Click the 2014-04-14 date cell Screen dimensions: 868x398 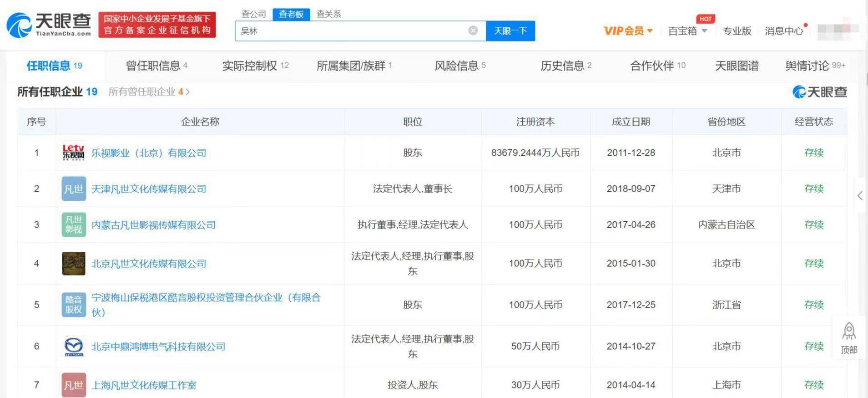pyautogui.click(x=631, y=385)
